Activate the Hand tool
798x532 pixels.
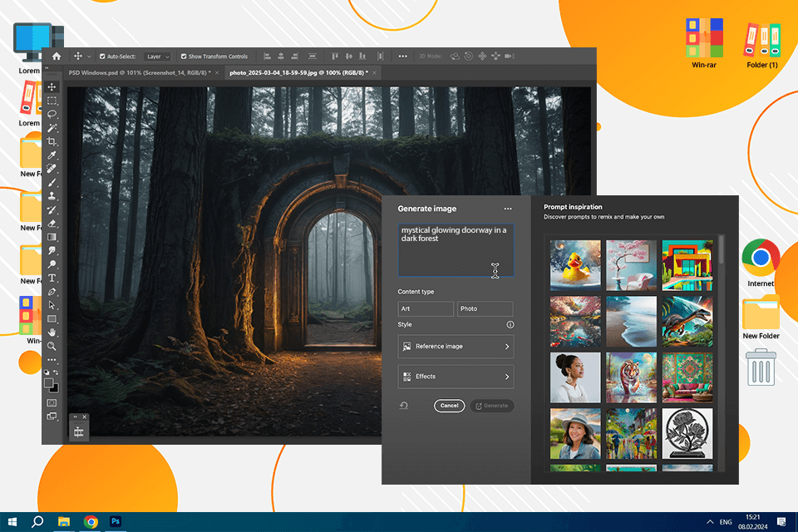tap(52, 332)
